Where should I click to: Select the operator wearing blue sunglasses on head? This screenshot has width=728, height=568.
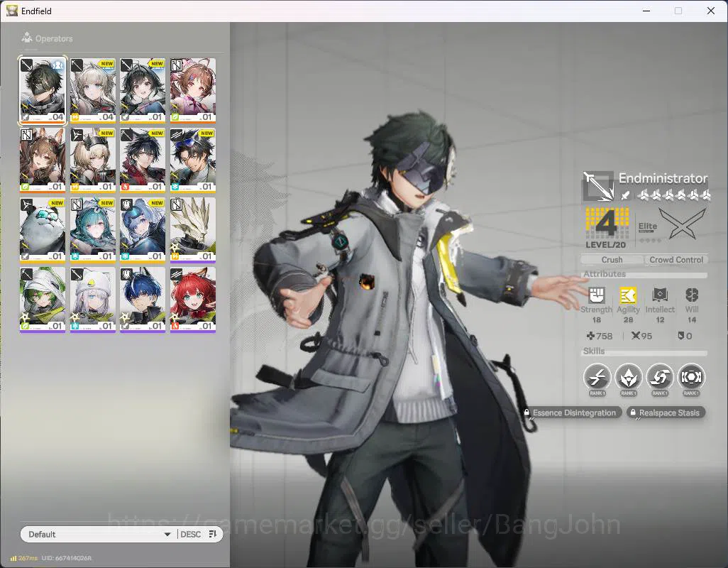click(193, 160)
